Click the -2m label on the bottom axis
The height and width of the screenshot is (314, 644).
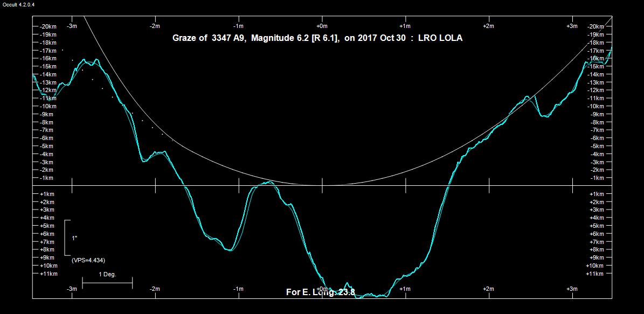click(155, 289)
